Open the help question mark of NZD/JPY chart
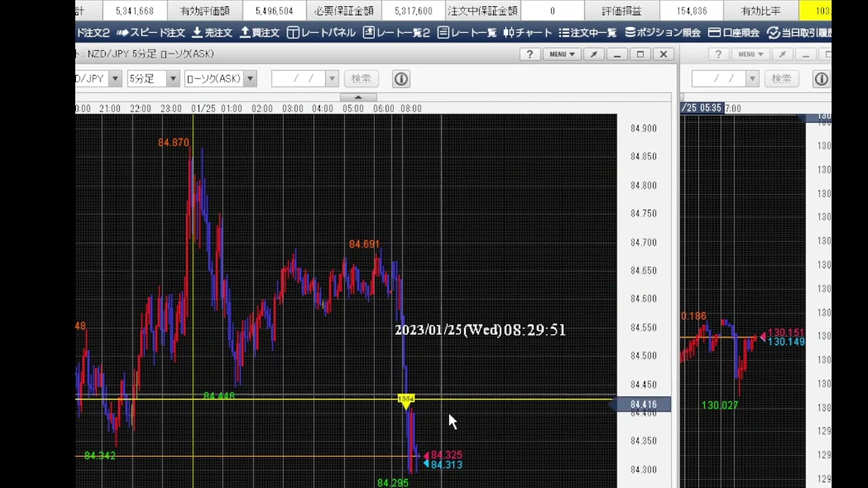Viewport: 868px width, 488px height. [x=530, y=54]
